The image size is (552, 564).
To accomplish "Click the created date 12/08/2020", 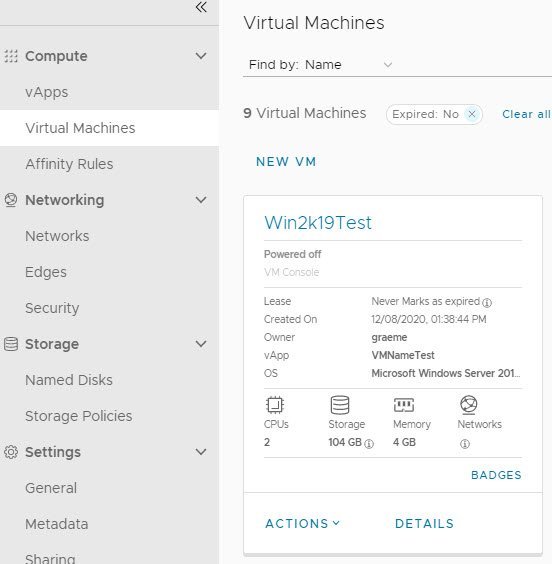I will tap(429, 319).
